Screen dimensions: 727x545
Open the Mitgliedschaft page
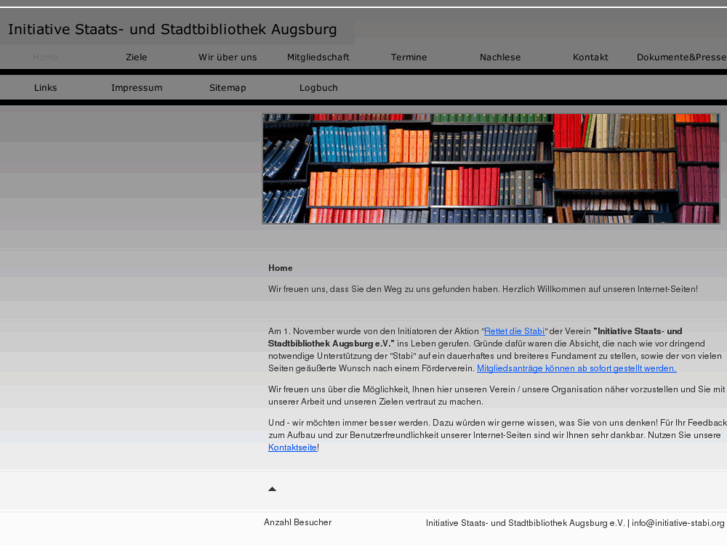coord(318,57)
